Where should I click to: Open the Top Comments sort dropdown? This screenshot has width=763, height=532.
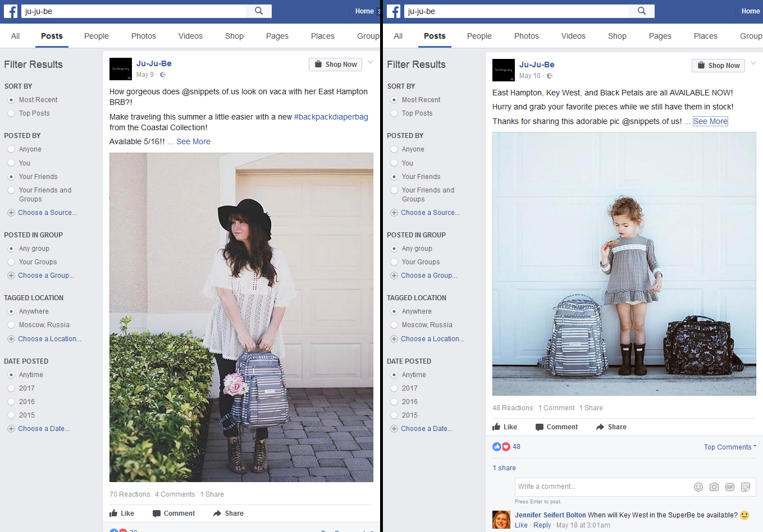click(730, 447)
